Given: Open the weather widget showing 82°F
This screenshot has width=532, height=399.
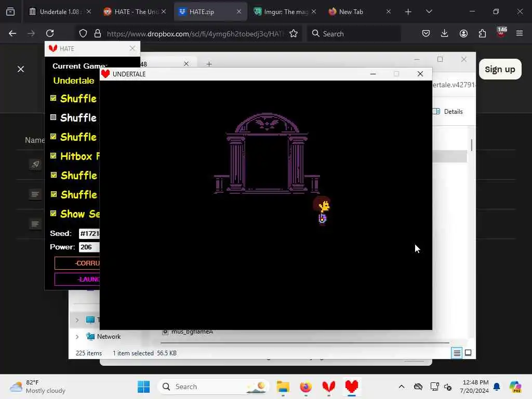Looking at the screenshot, I should pos(38,387).
